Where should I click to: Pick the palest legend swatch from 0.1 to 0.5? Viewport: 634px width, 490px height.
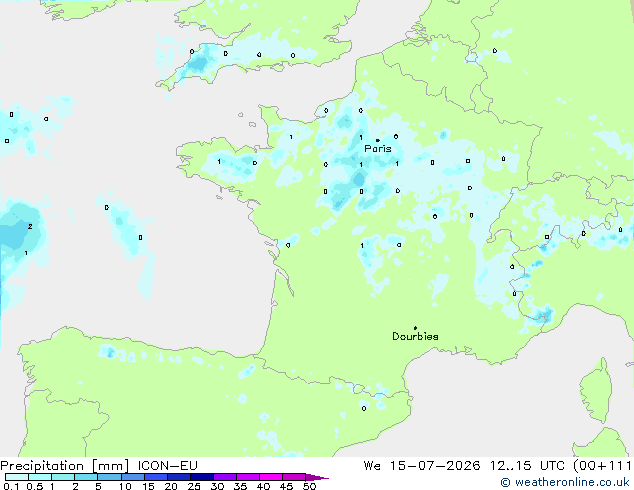point(17,477)
